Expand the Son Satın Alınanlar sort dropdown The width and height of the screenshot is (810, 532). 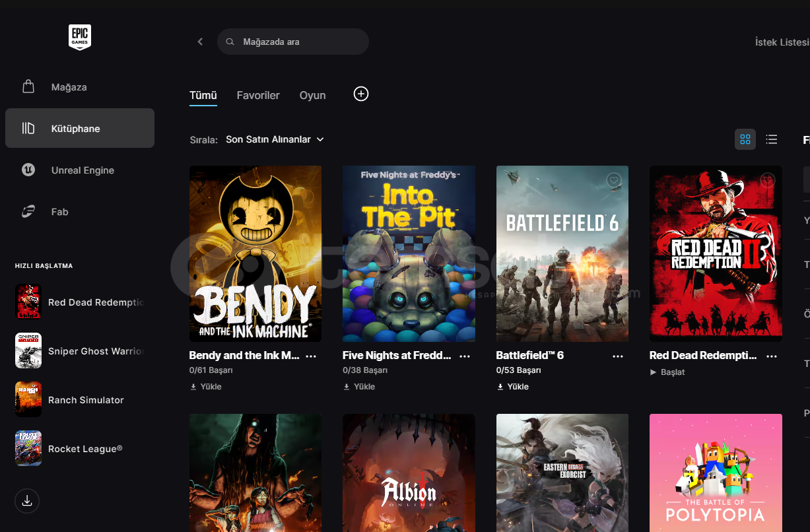coord(275,139)
